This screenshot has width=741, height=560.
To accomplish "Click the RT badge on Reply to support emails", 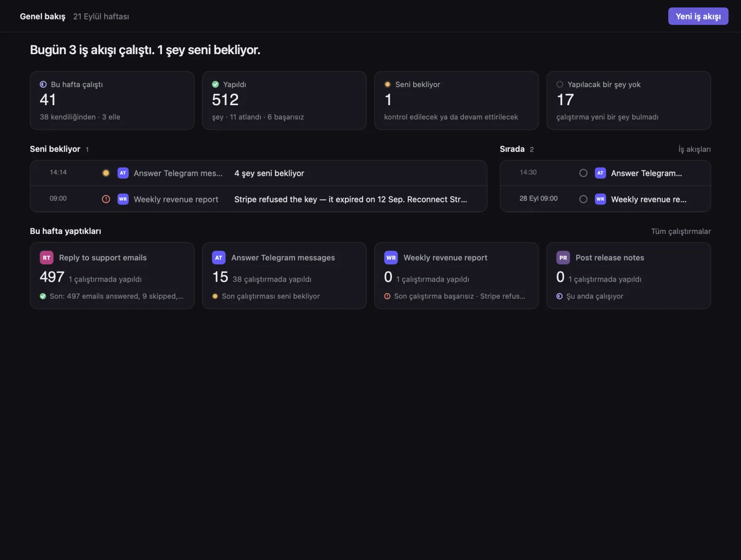I will pyautogui.click(x=47, y=258).
